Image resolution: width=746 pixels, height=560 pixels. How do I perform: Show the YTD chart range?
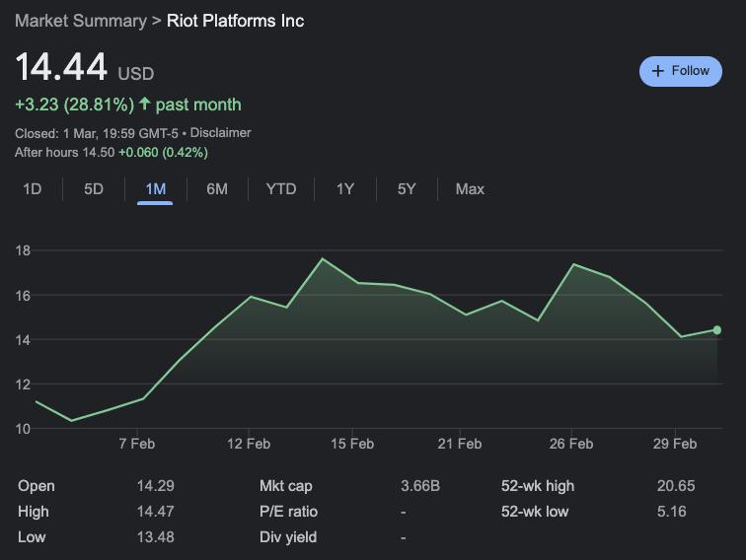click(281, 189)
